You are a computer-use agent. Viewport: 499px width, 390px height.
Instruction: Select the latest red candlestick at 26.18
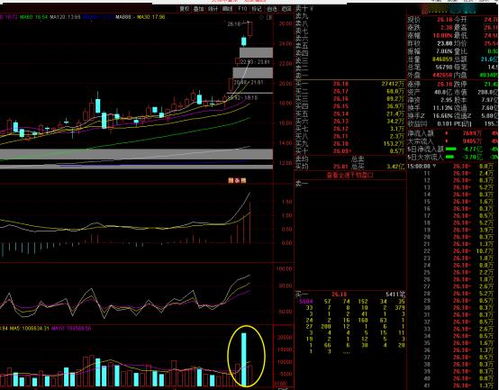point(250,29)
